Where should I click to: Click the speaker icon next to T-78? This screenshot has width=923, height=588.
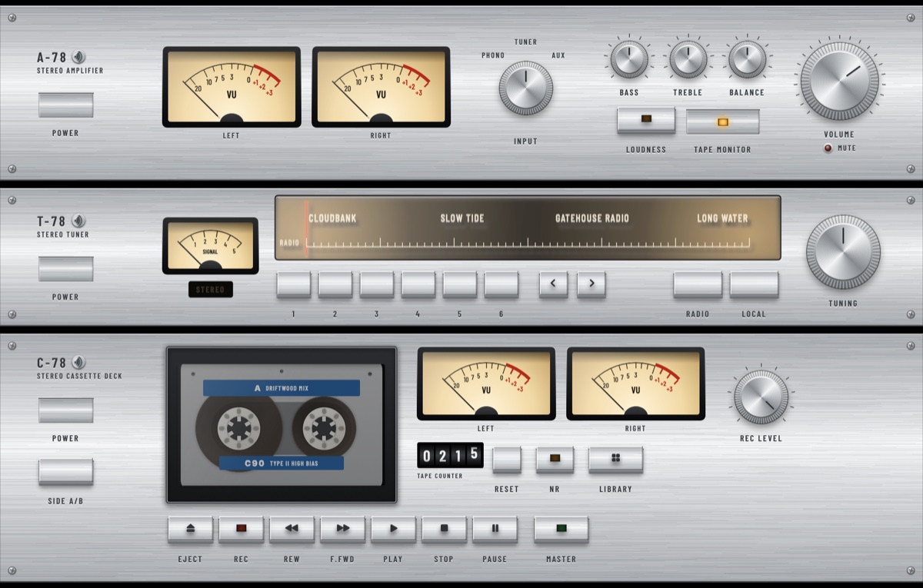tap(78, 221)
